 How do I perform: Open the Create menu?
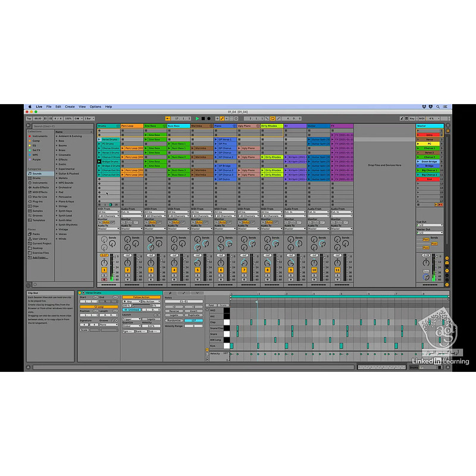[70, 107]
